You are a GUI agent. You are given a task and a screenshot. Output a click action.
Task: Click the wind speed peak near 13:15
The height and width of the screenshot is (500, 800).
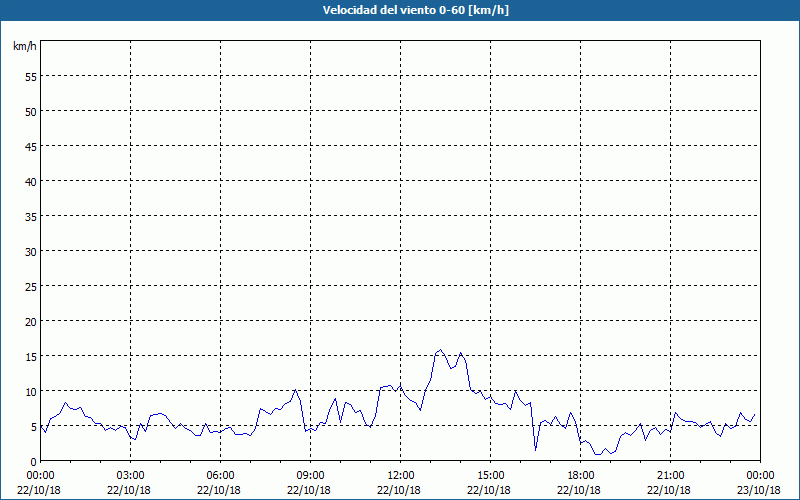440,350
